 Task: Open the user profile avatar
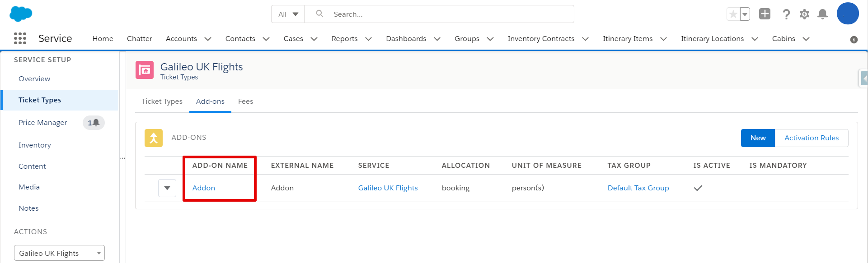(848, 14)
